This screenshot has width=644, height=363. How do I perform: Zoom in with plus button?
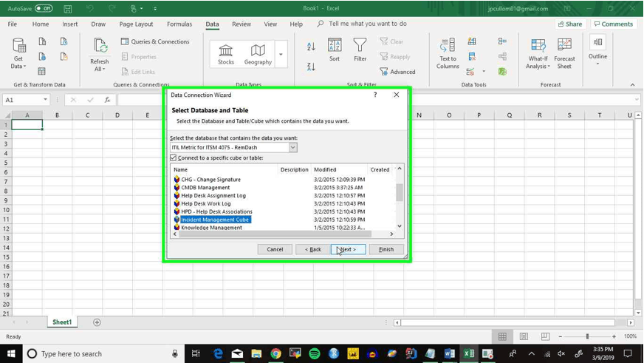click(x=614, y=336)
